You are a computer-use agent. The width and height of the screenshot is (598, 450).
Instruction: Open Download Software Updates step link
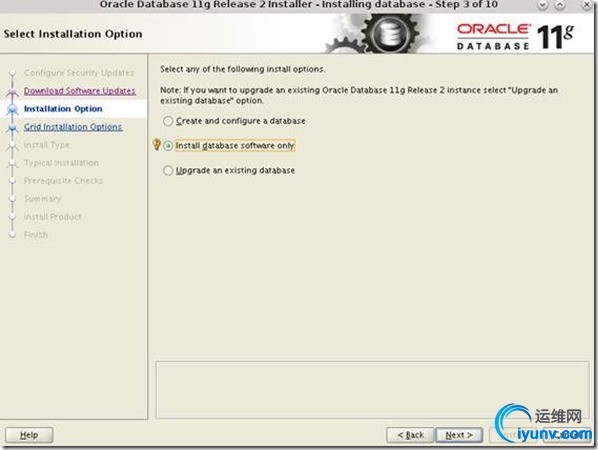79,91
